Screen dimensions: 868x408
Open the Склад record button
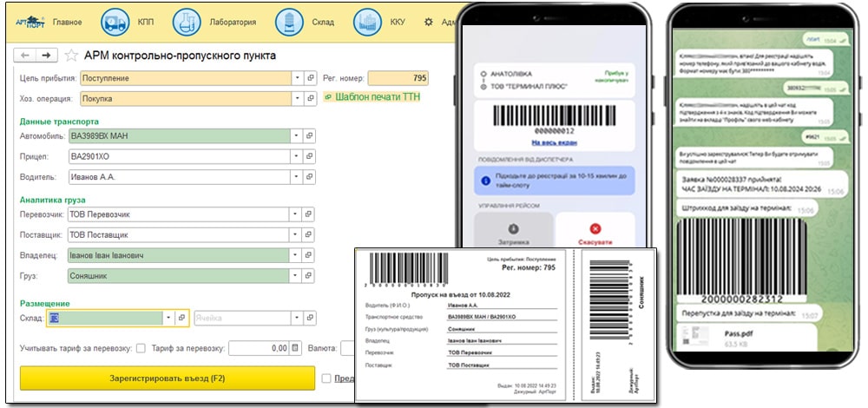pos(181,318)
